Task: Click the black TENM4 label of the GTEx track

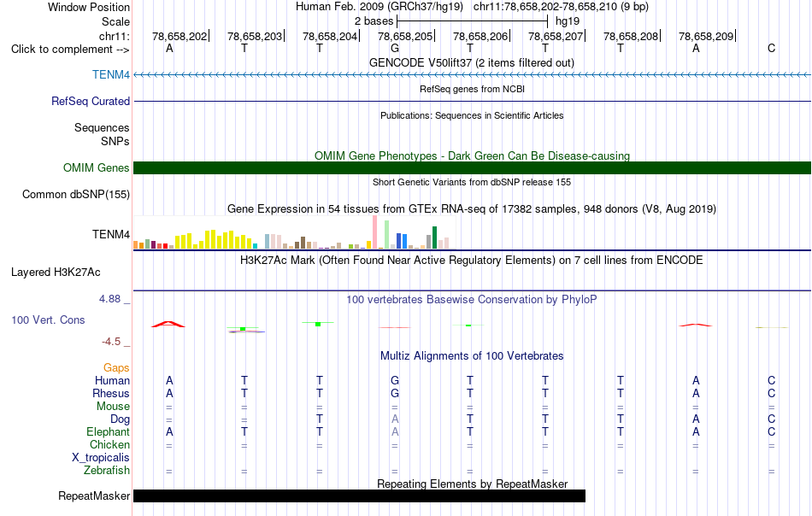Action: [x=111, y=234]
